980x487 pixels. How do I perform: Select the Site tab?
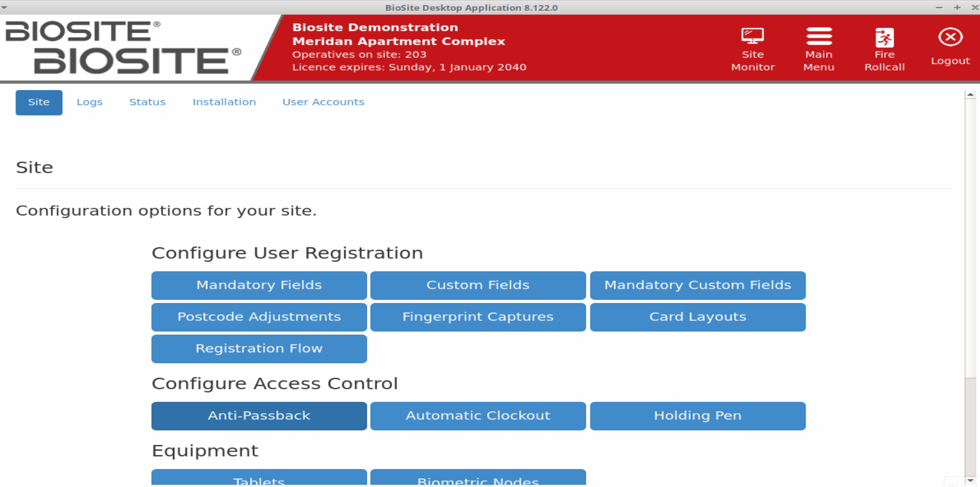(39, 102)
